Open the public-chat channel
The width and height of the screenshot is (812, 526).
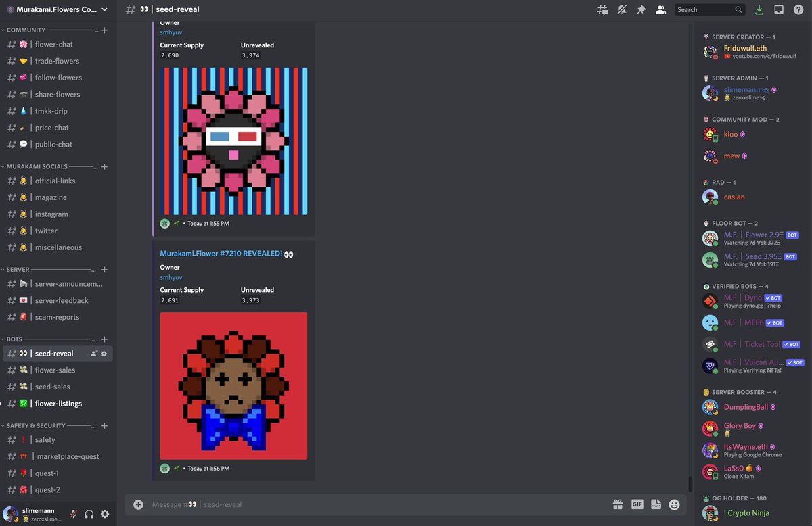58,145
